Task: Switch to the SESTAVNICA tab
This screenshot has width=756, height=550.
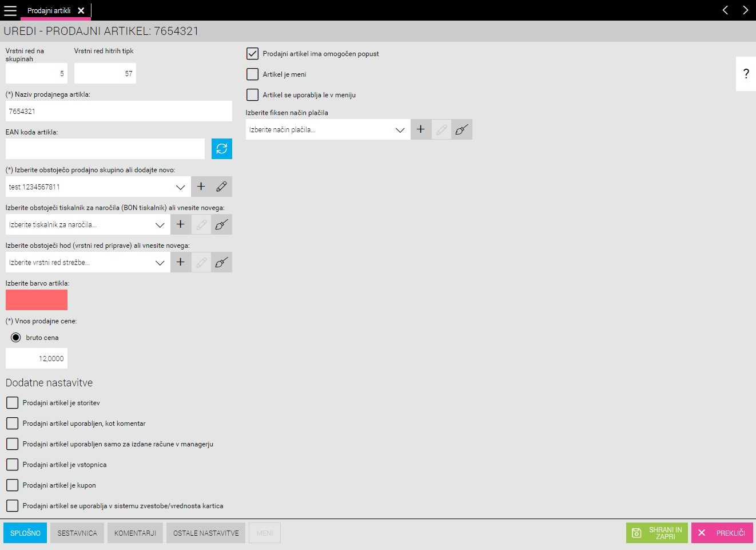Action: (77, 533)
